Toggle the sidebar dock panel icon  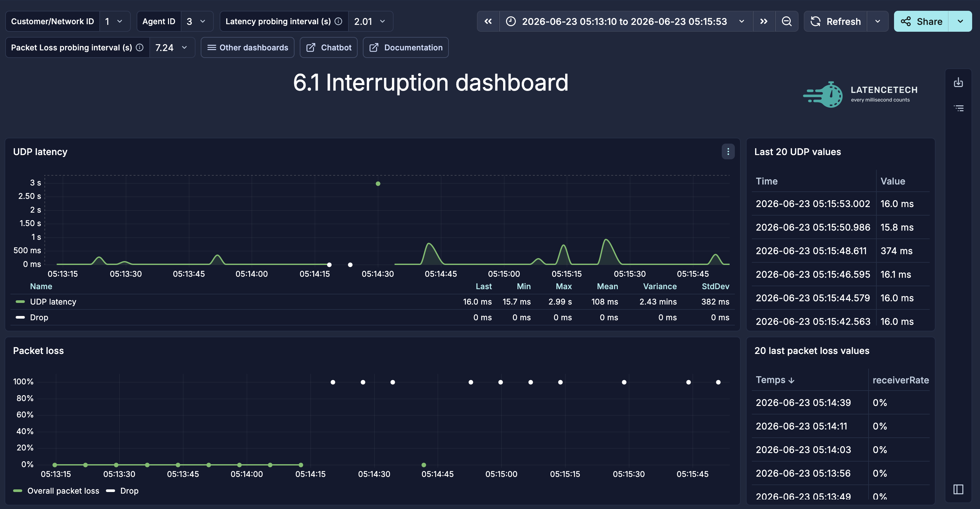[958, 489]
